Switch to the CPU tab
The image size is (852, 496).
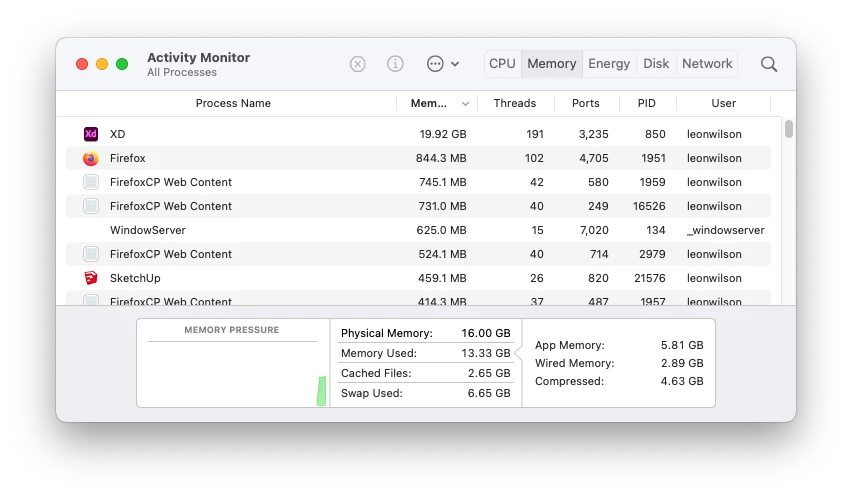[x=502, y=64]
